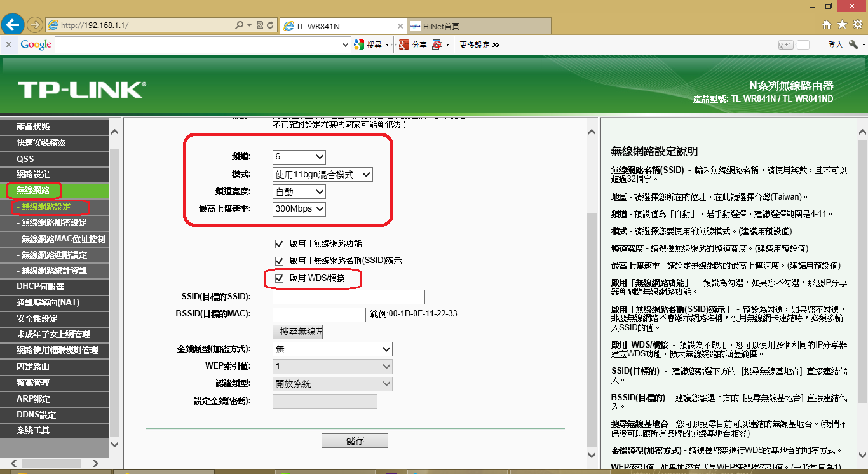Open the WEP索引值 dropdown

(332, 367)
